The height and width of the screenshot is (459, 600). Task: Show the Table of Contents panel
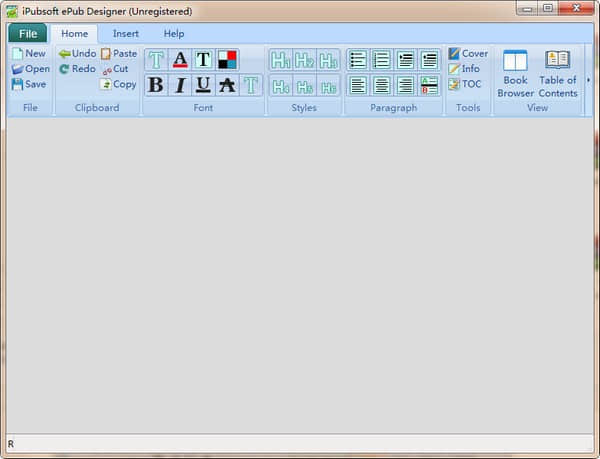point(558,73)
